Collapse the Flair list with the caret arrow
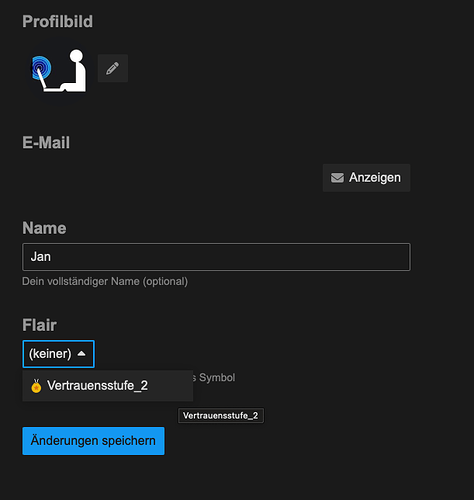This screenshot has width=474, height=500. pos(81,354)
